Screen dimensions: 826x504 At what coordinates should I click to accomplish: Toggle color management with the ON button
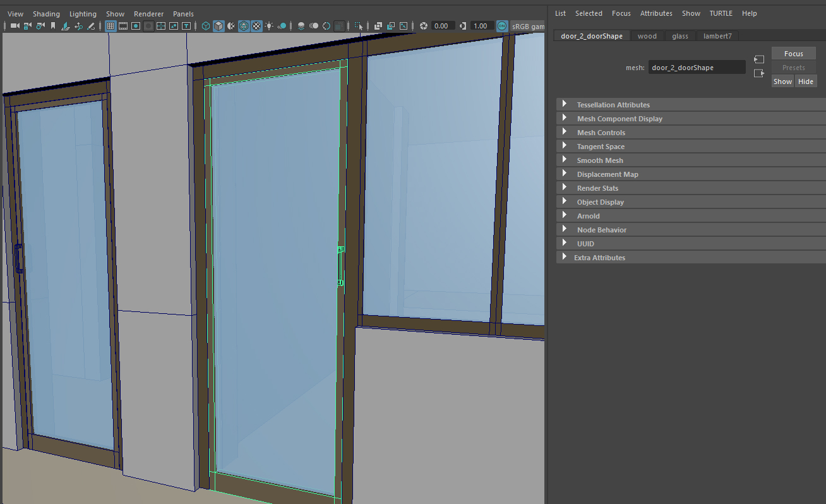point(501,26)
